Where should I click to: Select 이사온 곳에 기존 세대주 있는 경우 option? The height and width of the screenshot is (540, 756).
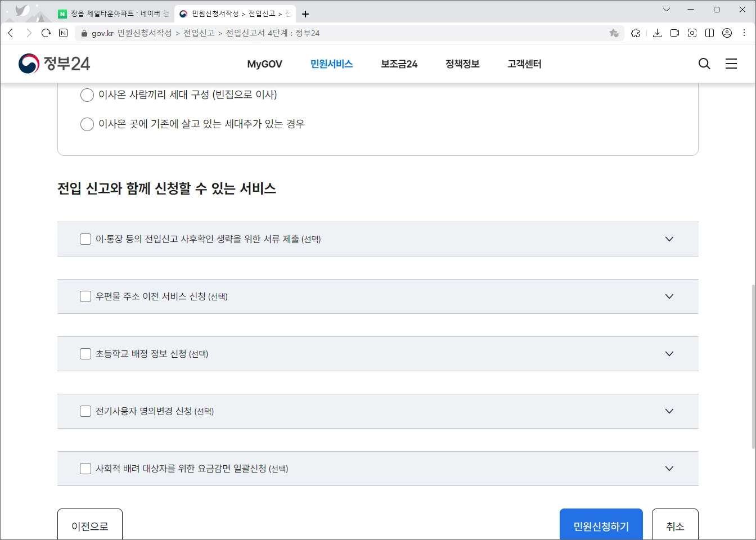[x=87, y=124]
